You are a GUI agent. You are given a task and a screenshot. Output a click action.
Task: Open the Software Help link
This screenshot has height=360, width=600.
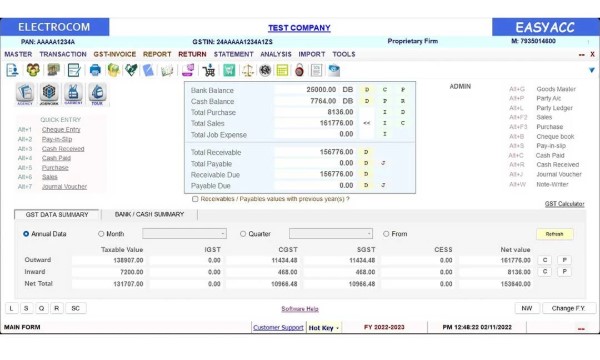coord(300,309)
